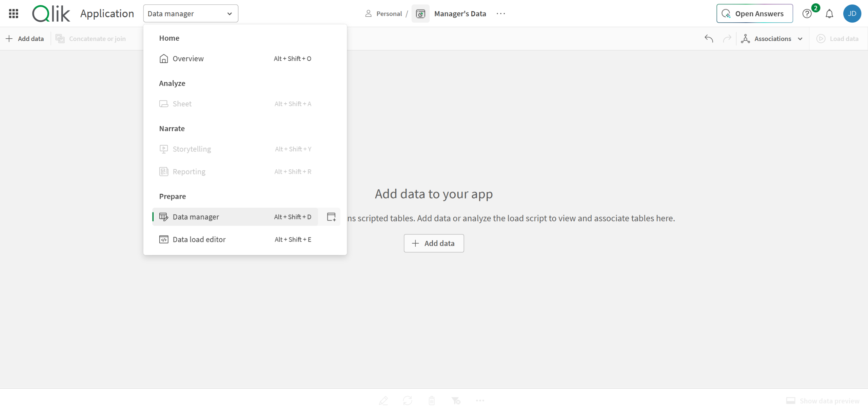Select Data manager menu entry
Screen dimensions: 868x413
(x=196, y=217)
